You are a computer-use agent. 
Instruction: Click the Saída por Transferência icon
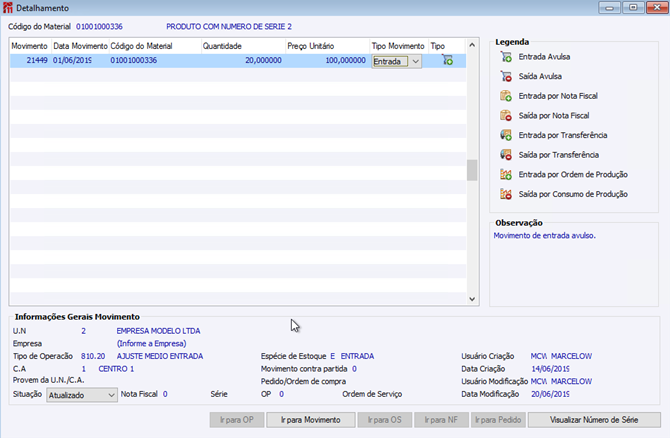pyautogui.click(x=506, y=155)
